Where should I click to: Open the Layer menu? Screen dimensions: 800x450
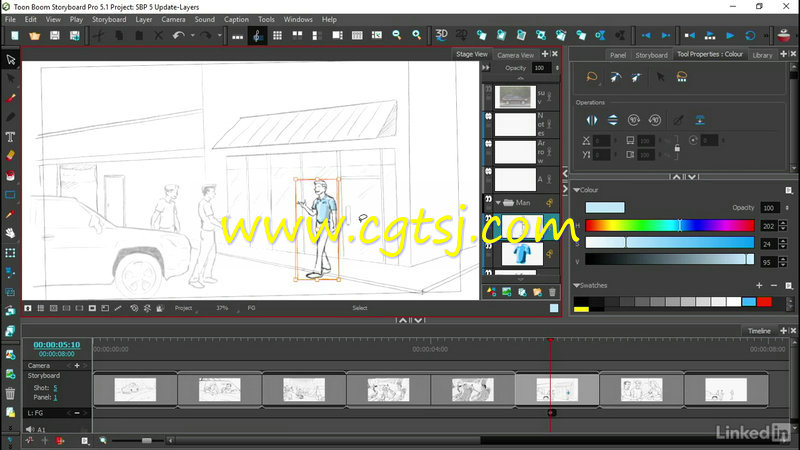coord(143,19)
